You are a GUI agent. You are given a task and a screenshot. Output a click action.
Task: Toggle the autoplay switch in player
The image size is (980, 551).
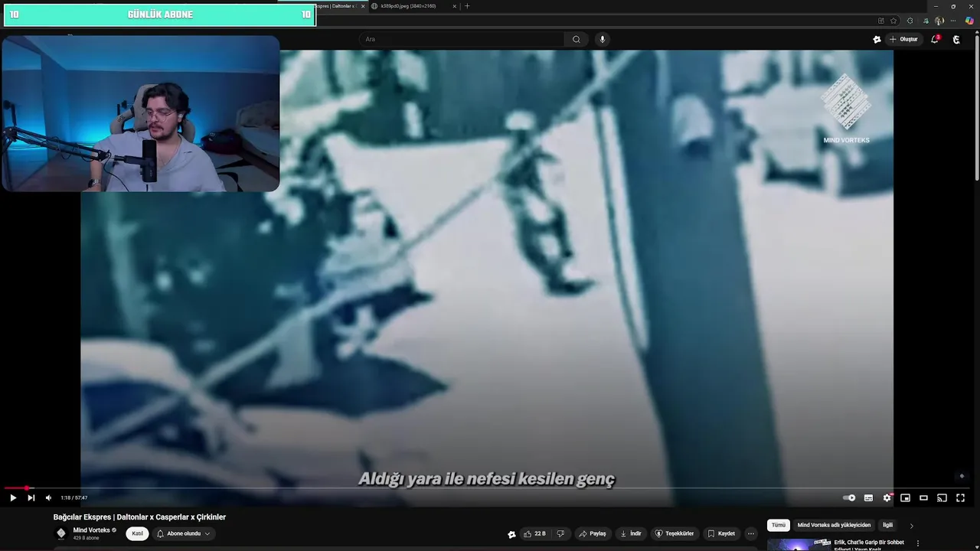[849, 497]
